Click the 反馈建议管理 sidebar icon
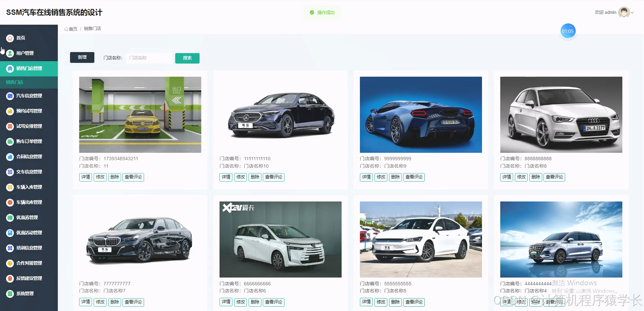The height and width of the screenshot is (311, 644). tap(10, 279)
